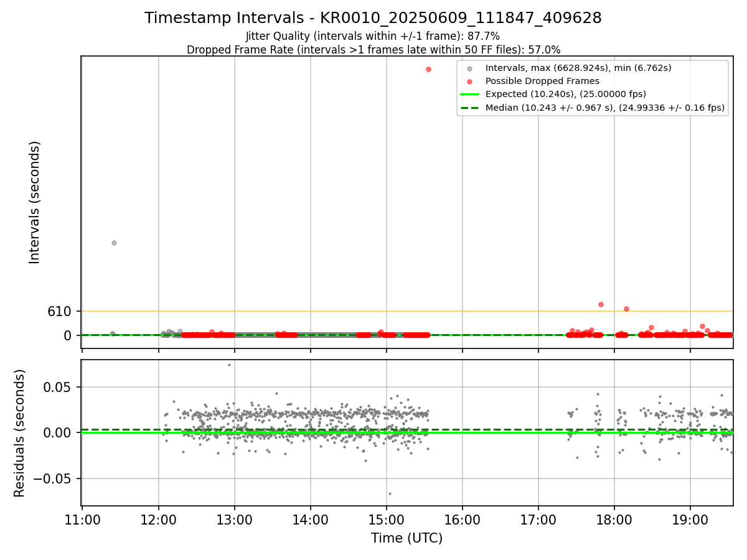Click the legend entry 'Intervals, max (6628.924s), min (6.762s)'
Image resolution: width=747 pixels, height=560 pixels.
pos(578,68)
